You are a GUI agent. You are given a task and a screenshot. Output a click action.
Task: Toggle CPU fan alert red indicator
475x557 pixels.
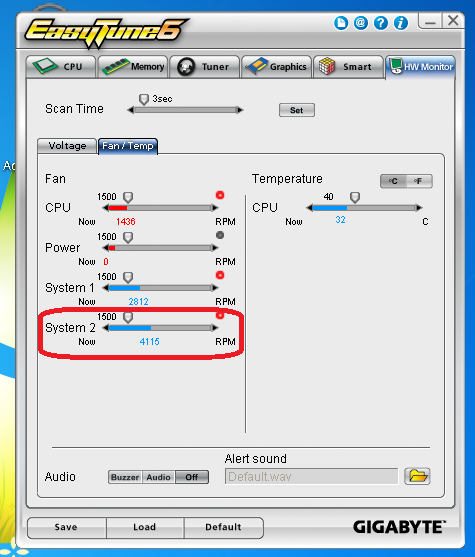[220, 195]
